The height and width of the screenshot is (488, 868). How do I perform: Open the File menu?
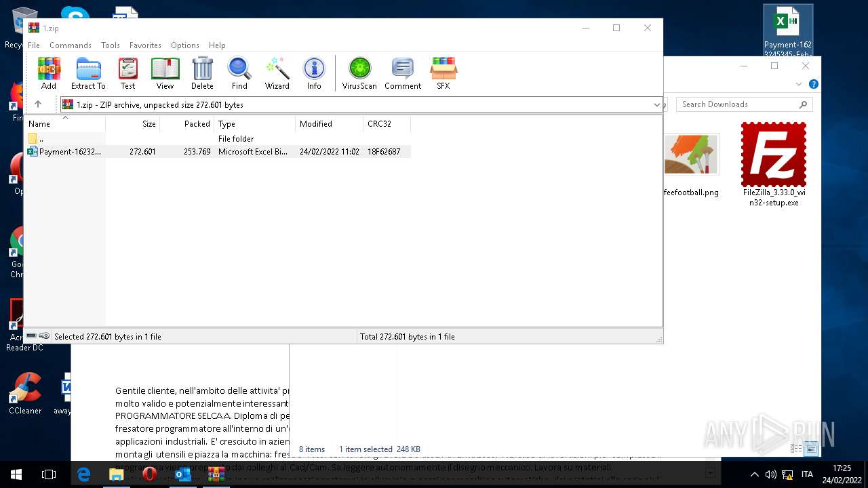click(x=34, y=45)
